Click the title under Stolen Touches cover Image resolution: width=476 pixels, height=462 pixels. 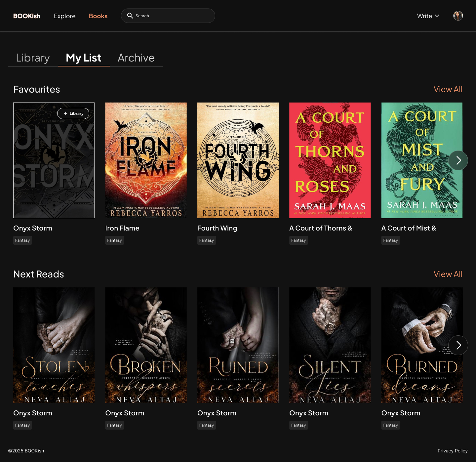tap(33, 413)
